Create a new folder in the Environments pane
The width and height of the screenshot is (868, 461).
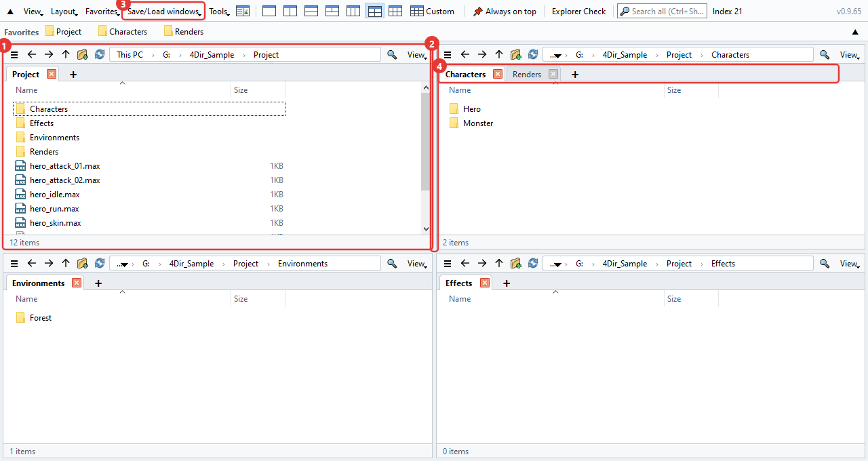point(83,264)
